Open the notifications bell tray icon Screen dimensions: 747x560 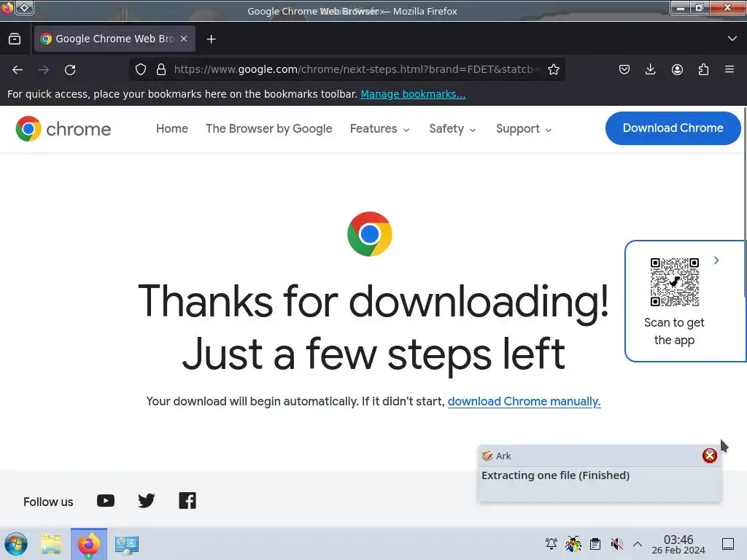pyautogui.click(x=551, y=544)
